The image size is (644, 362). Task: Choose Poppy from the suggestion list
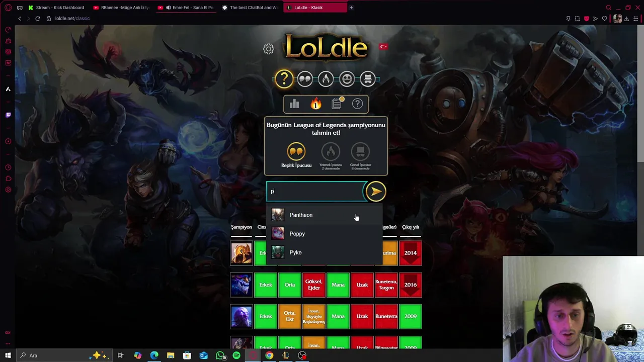[x=325, y=234]
